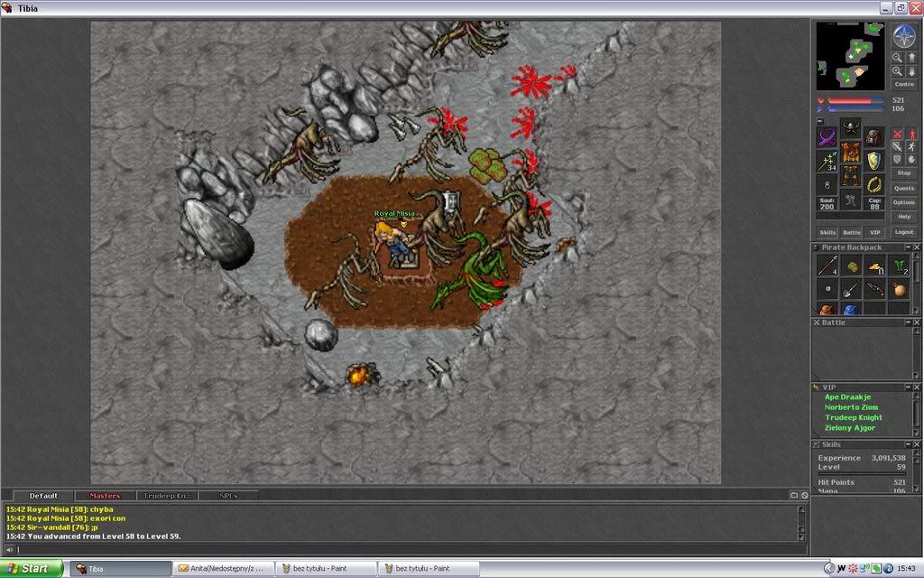Enable defensive fighting mode shield icon

(898, 159)
